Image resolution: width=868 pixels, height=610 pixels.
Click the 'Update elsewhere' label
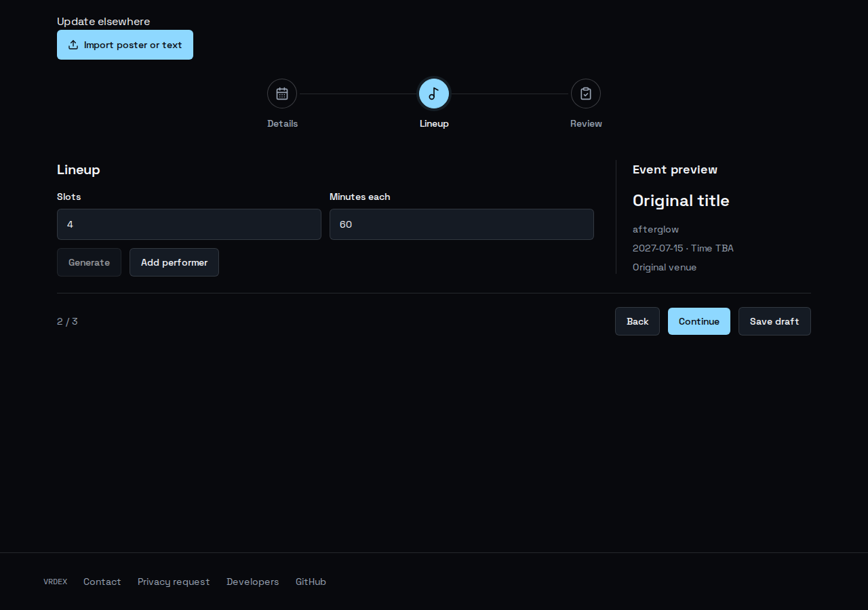tap(104, 22)
